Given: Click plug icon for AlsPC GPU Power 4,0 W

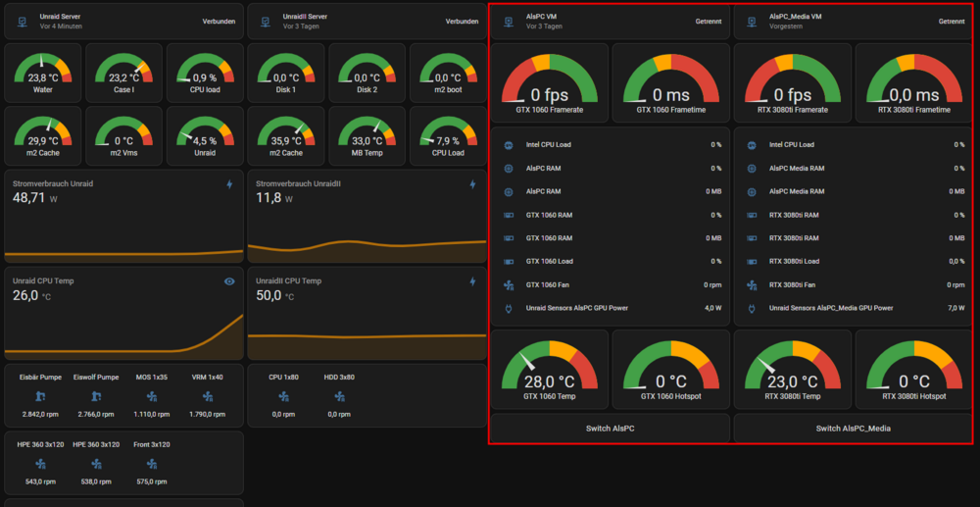Looking at the screenshot, I should pos(508,308).
